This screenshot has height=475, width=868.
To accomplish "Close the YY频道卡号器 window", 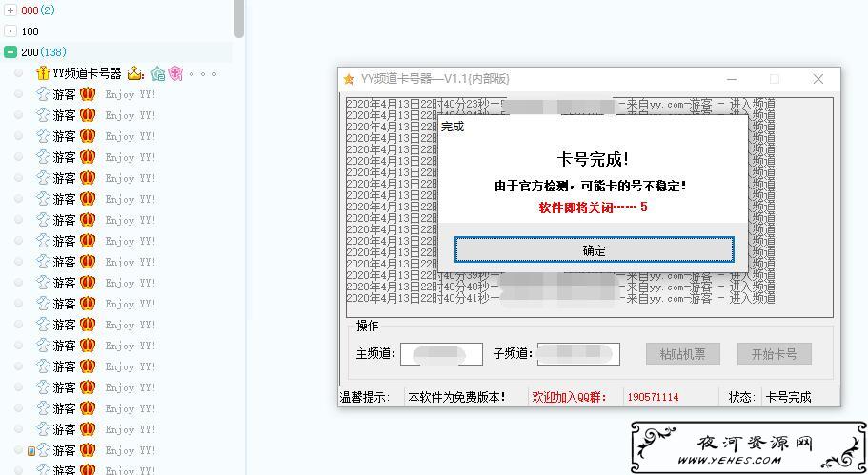I will coord(818,79).
